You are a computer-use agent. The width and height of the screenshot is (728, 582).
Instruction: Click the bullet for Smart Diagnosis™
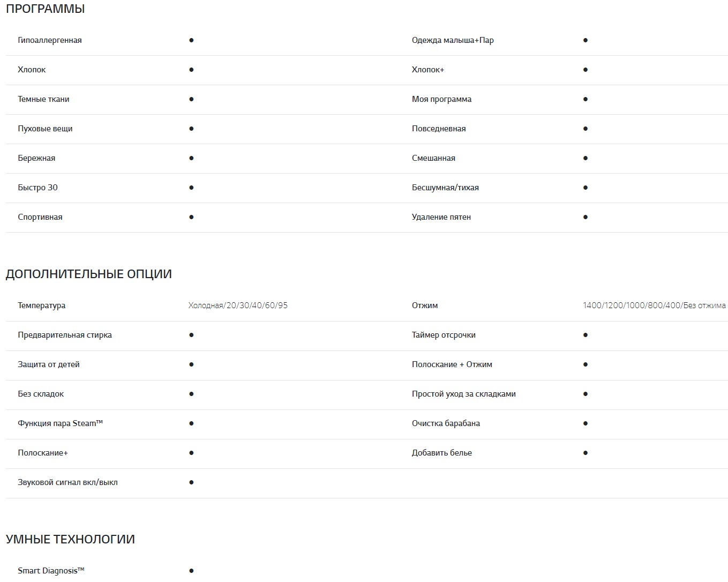click(x=191, y=571)
